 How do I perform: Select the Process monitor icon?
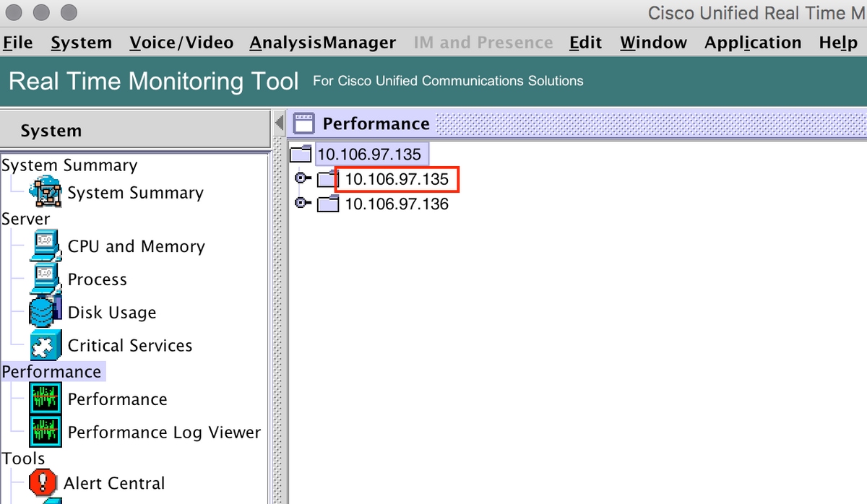click(45, 279)
